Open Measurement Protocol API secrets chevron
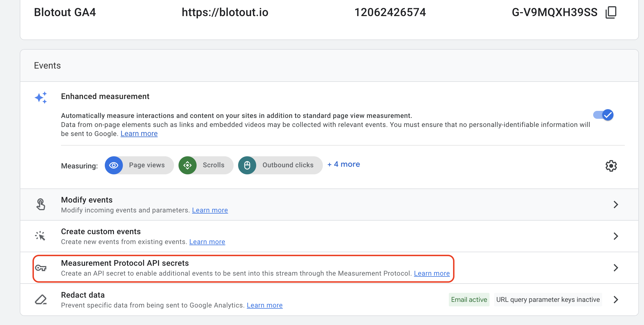This screenshot has height=325, width=644. point(616,268)
